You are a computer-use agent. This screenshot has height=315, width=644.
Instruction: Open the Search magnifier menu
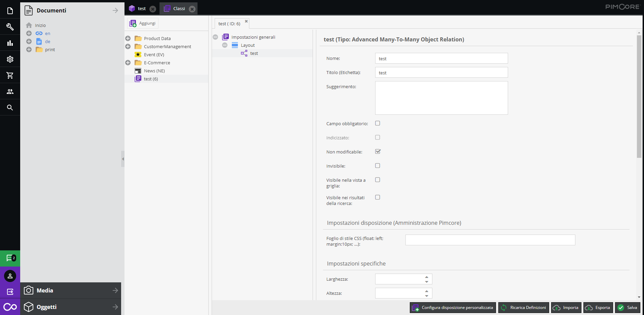pos(10,108)
